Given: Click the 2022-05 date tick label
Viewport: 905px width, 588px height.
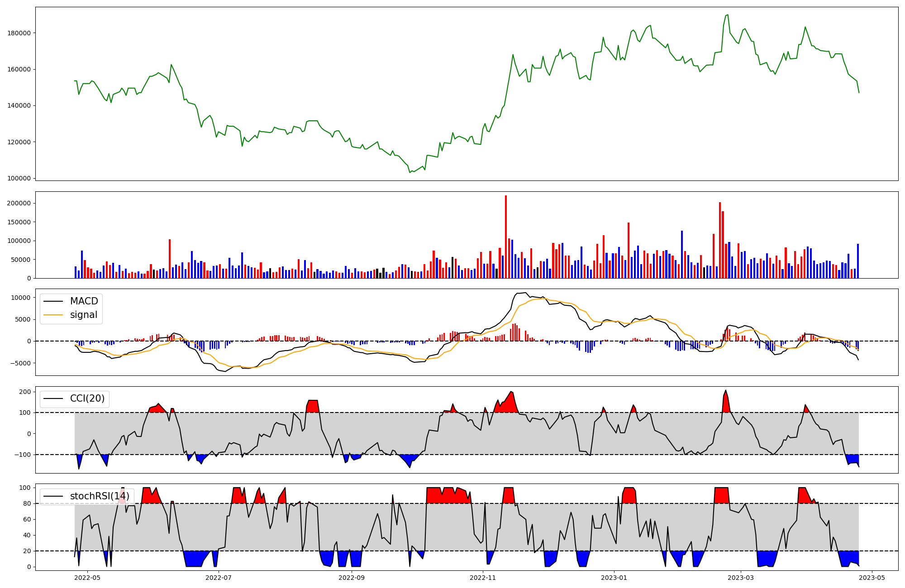Looking at the screenshot, I should 87,578.
